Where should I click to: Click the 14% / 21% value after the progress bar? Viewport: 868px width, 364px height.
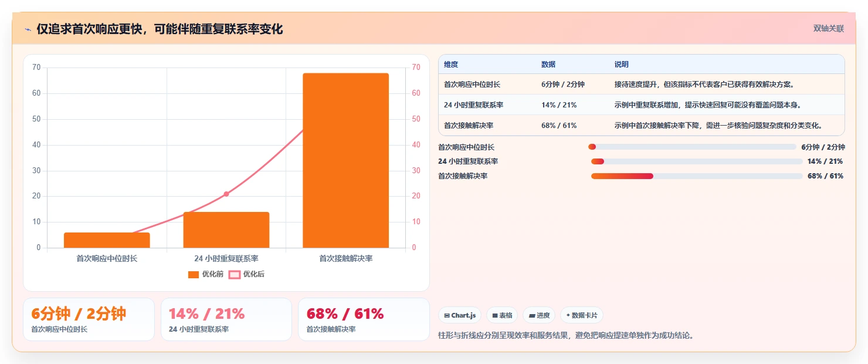pos(825,161)
